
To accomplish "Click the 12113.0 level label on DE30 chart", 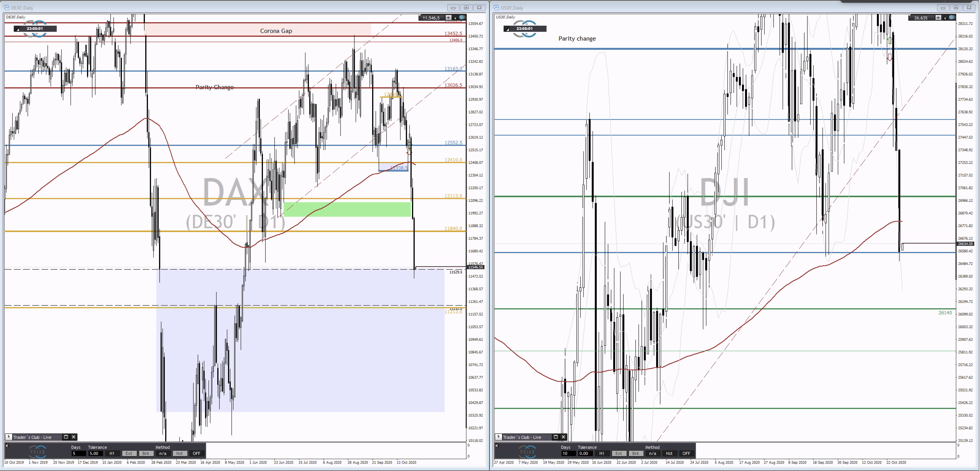I will point(453,196).
